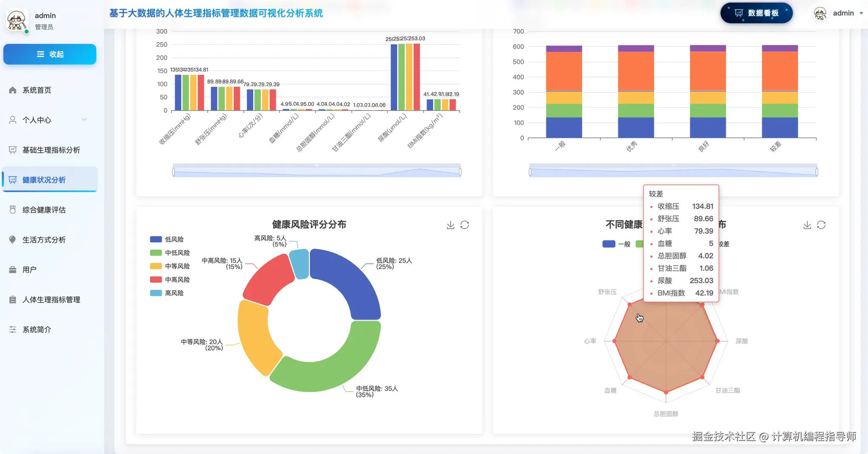The image size is (868, 454).
Task: Download the 健康风险评分分布 chart
Action: pyautogui.click(x=451, y=225)
